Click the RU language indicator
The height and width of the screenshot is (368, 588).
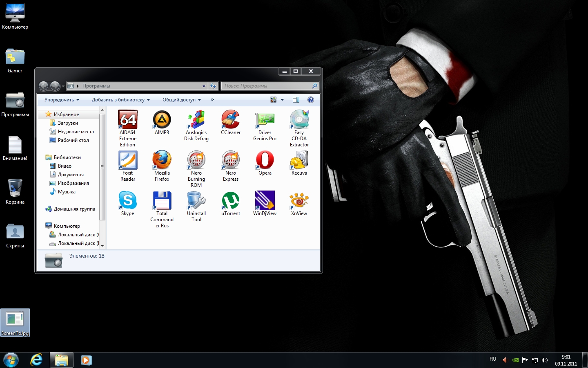click(x=493, y=359)
